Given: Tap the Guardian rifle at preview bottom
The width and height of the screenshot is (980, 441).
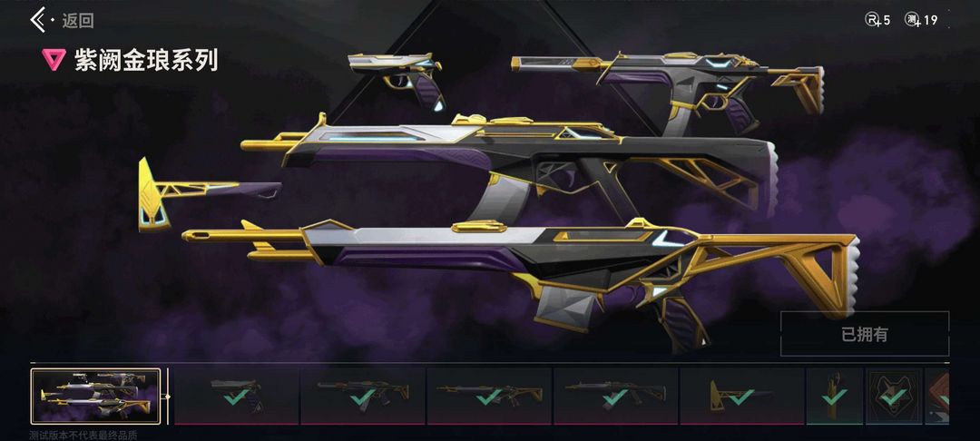Looking at the screenshot, I should (x=521, y=282).
